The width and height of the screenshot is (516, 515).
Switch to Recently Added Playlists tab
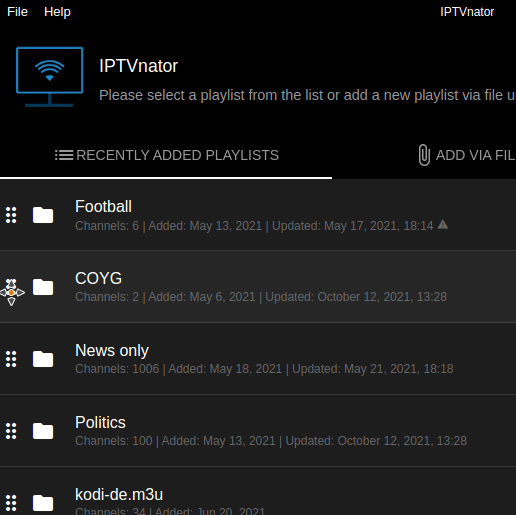pos(166,155)
